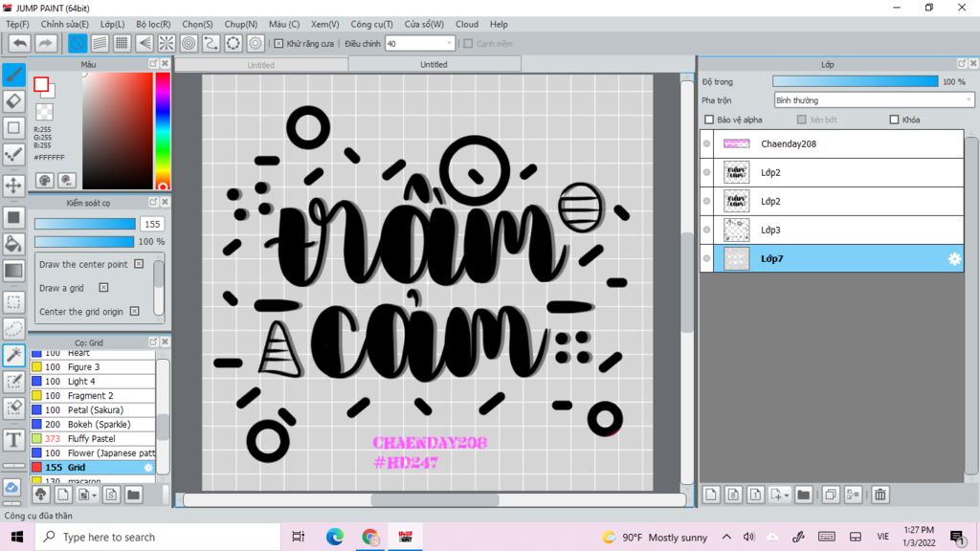
Task: Select the Bucket fill tool
Action: pyautogui.click(x=13, y=244)
